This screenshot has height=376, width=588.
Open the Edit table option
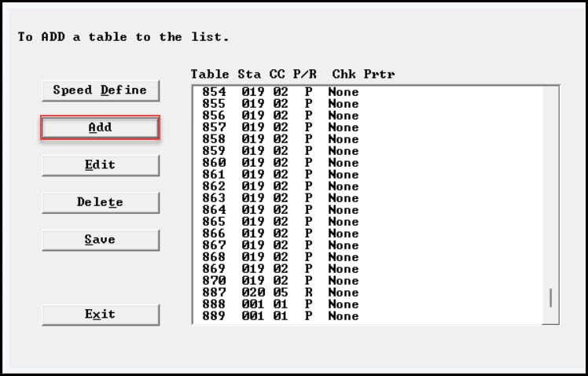(100, 165)
